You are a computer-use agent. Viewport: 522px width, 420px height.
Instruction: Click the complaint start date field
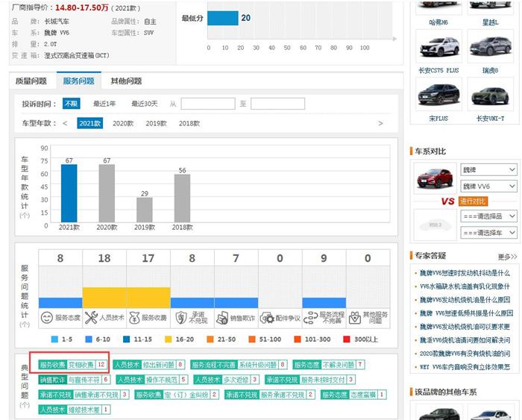point(208,104)
